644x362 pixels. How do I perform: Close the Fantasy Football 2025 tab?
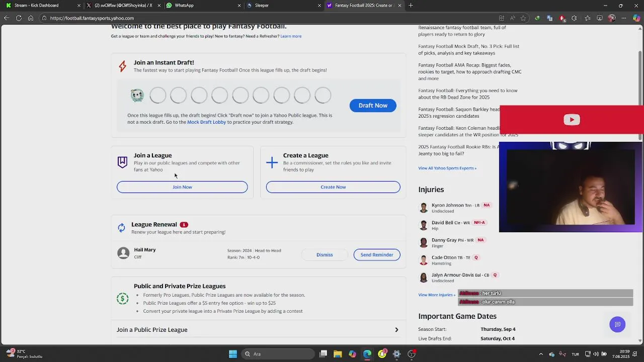(x=399, y=6)
